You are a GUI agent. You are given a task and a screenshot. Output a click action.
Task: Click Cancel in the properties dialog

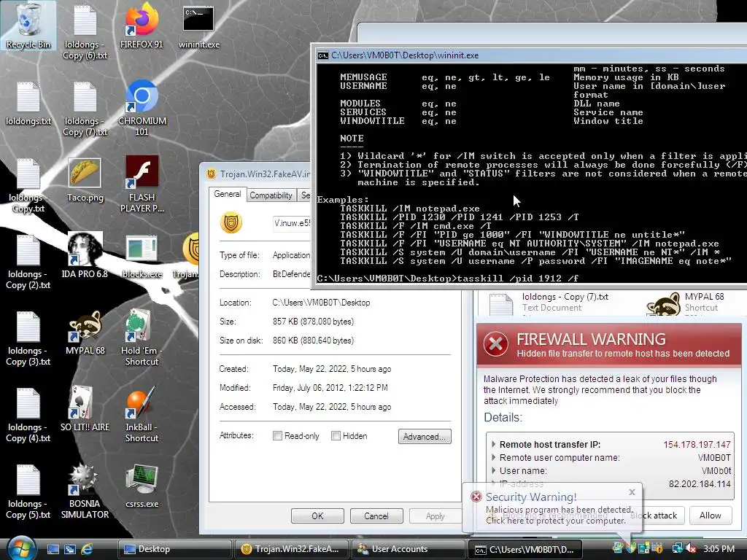pyautogui.click(x=376, y=516)
